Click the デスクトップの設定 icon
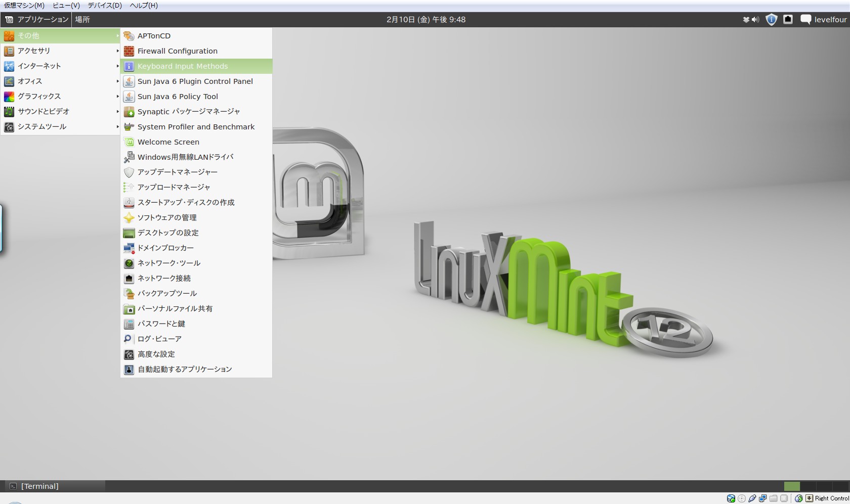This screenshot has width=850, height=504. 129,233
